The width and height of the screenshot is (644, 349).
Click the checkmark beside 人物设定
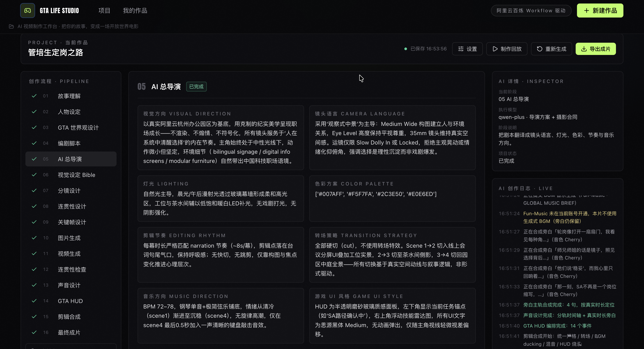point(34,112)
